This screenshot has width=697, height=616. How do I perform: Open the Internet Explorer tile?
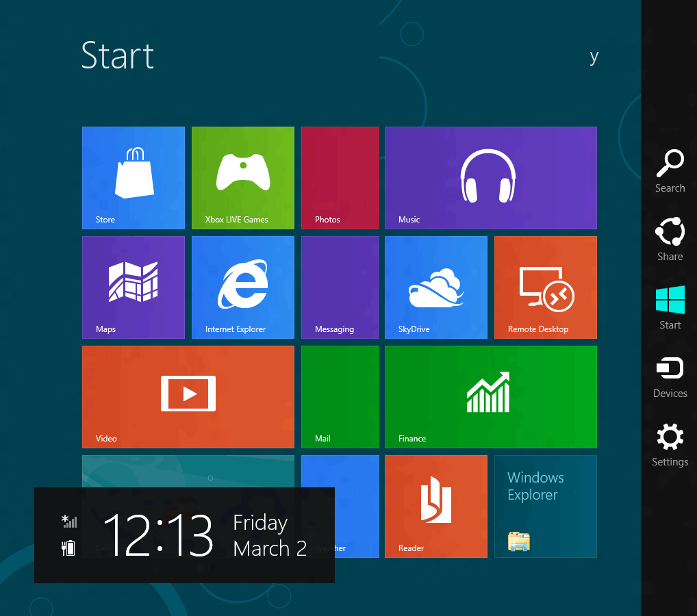tap(242, 287)
